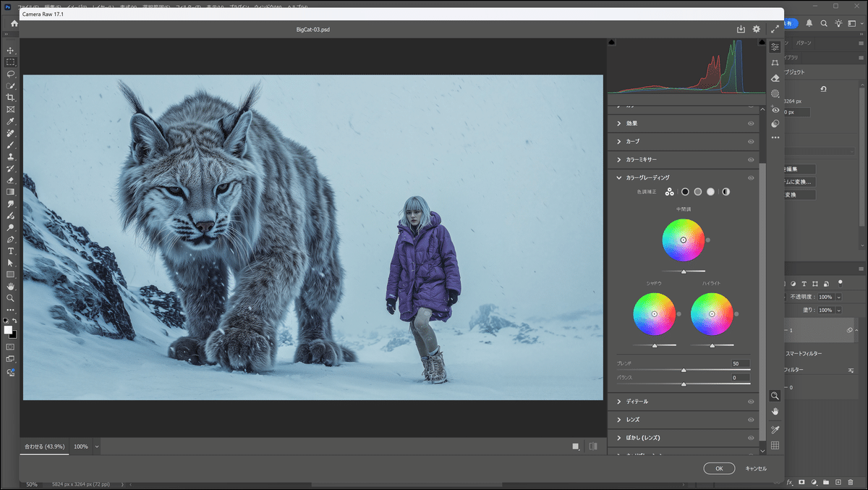Click the before/after view split icon
868x490 pixels.
point(593,447)
